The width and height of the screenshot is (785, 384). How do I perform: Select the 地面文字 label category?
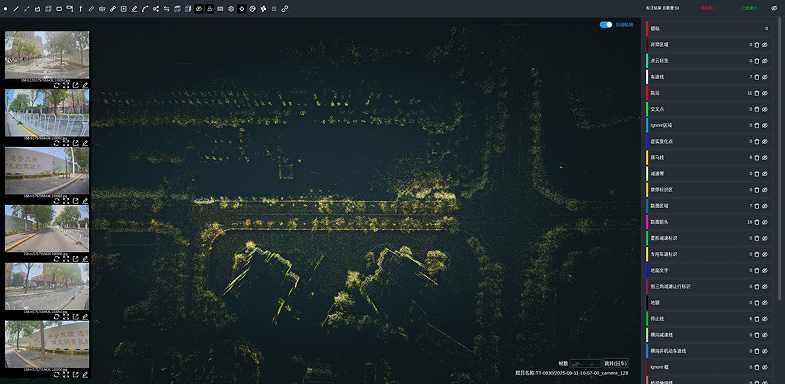coord(709,270)
